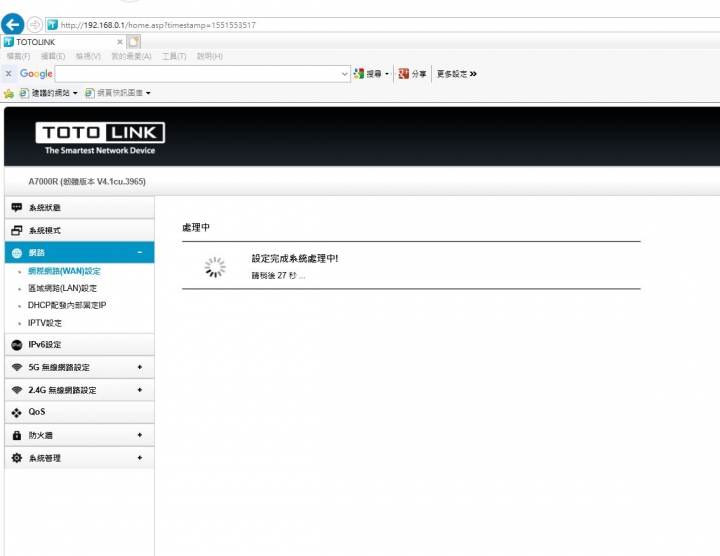Viewport: 720px width, 556px height.
Task: Click the A7000R firmware version text
Action: [x=87, y=181]
